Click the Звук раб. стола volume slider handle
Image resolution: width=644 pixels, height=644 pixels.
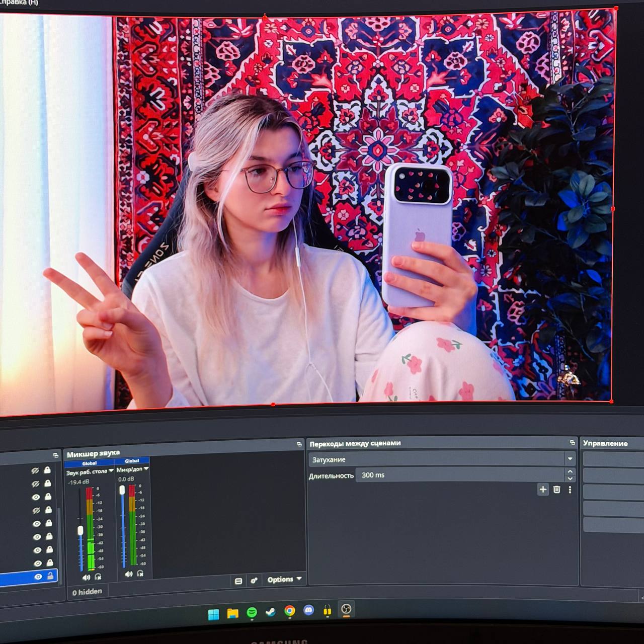[x=80, y=530]
